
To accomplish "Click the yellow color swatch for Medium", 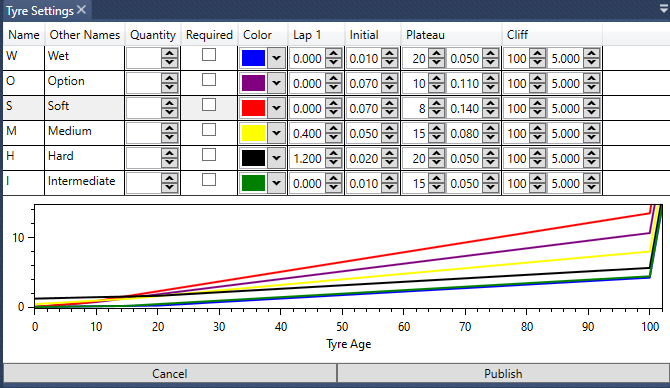I will pos(253,133).
